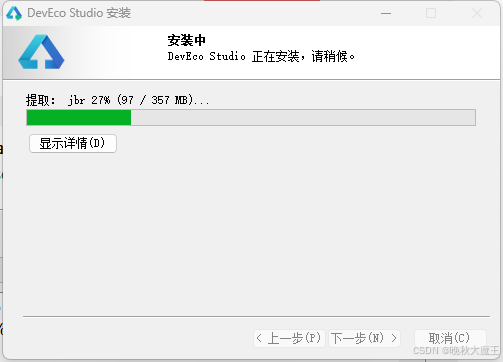Click the left chevron on 上一步 button
Image resolution: width=503 pixels, height=362 pixels.
click(x=259, y=338)
